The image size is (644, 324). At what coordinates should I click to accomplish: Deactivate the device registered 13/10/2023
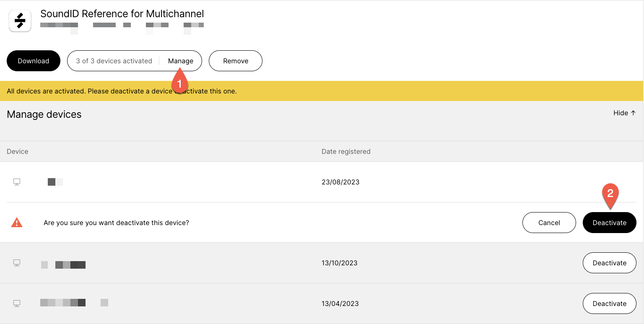click(x=610, y=263)
